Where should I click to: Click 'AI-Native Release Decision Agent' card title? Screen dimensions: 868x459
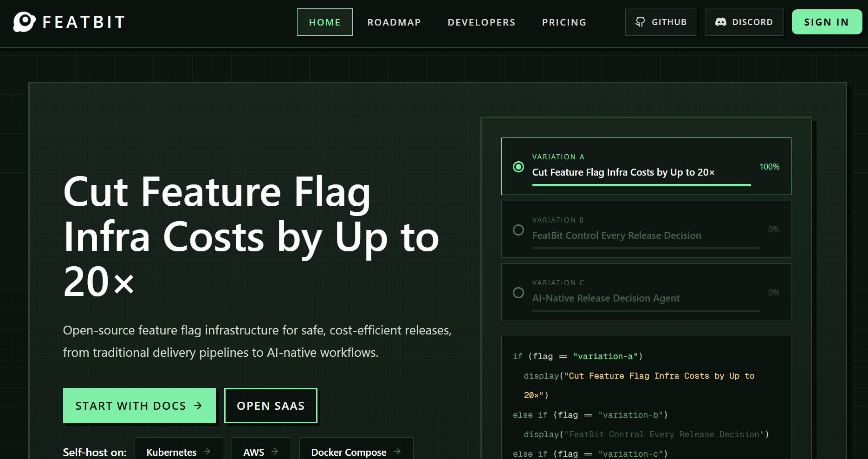606,298
